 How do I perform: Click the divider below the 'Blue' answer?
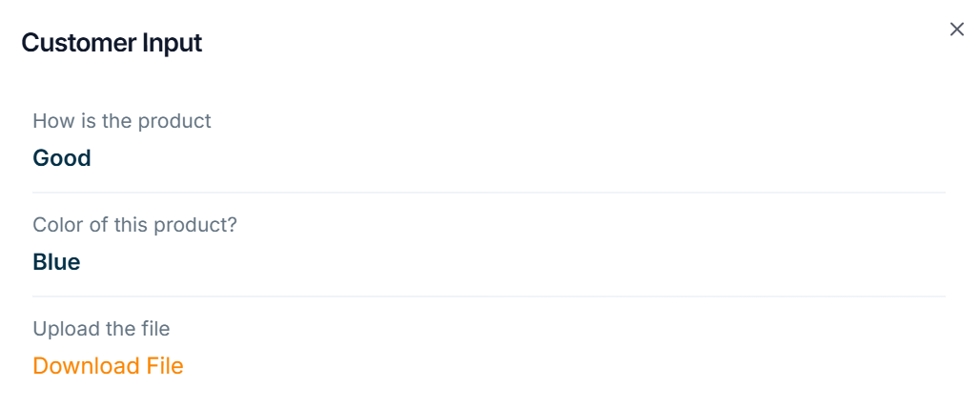[x=489, y=296]
